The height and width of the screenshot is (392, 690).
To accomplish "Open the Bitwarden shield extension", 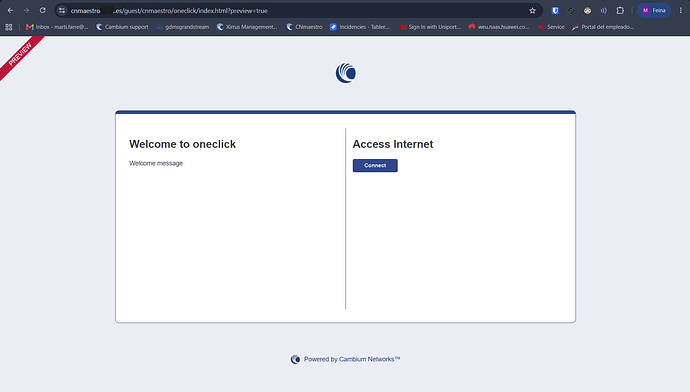I will pyautogui.click(x=555, y=11).
